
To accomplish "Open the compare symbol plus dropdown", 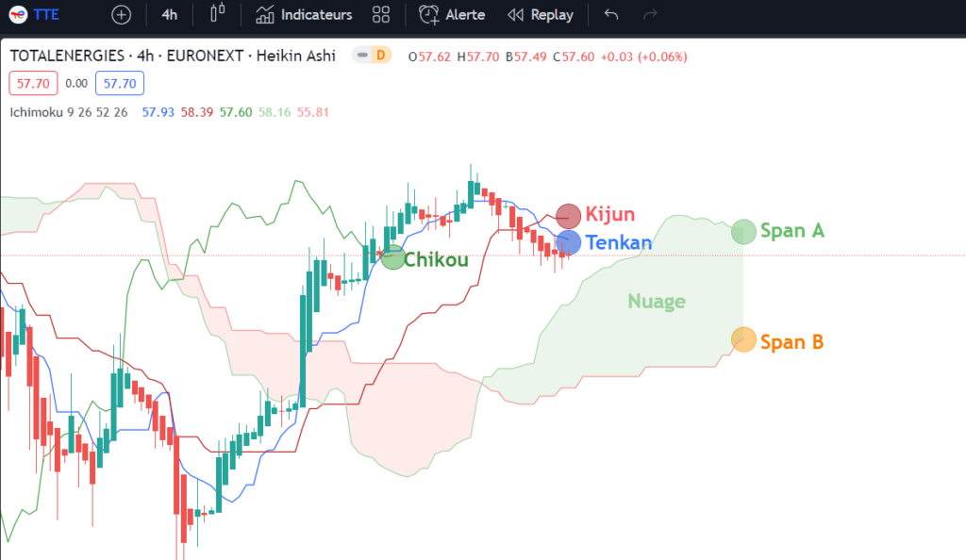I will click(121, 14).
